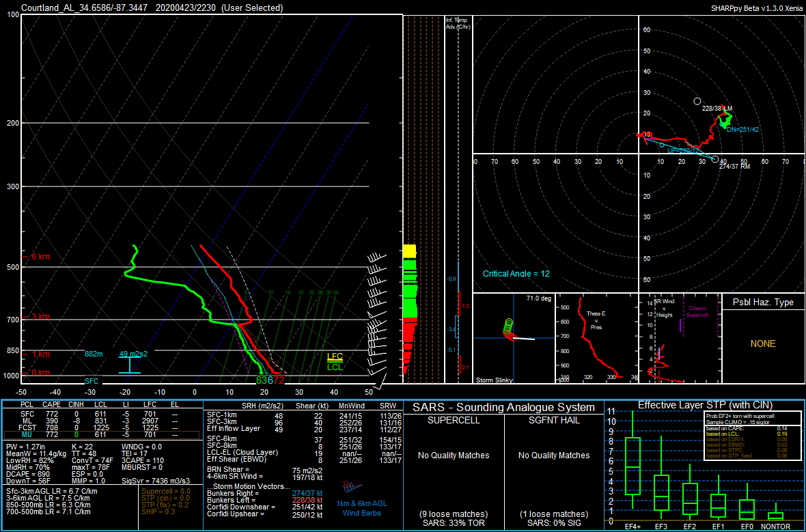Click the "Corfidi Upshear = 250/12 kt" line

coord(265,514)
